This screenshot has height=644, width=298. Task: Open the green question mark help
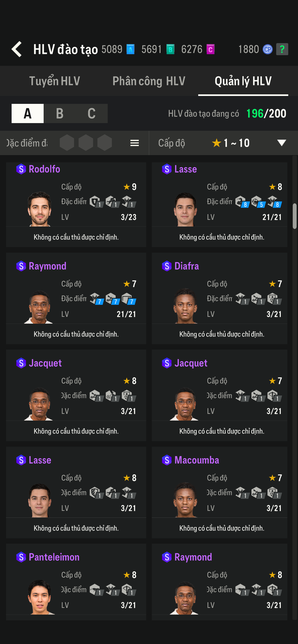[282, 49]
